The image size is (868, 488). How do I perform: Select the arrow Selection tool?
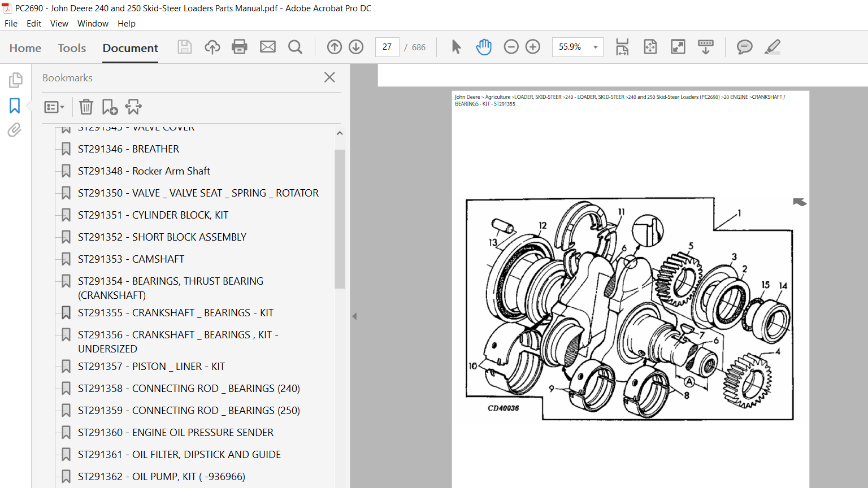pyautogui.click(x=456, y=47)
